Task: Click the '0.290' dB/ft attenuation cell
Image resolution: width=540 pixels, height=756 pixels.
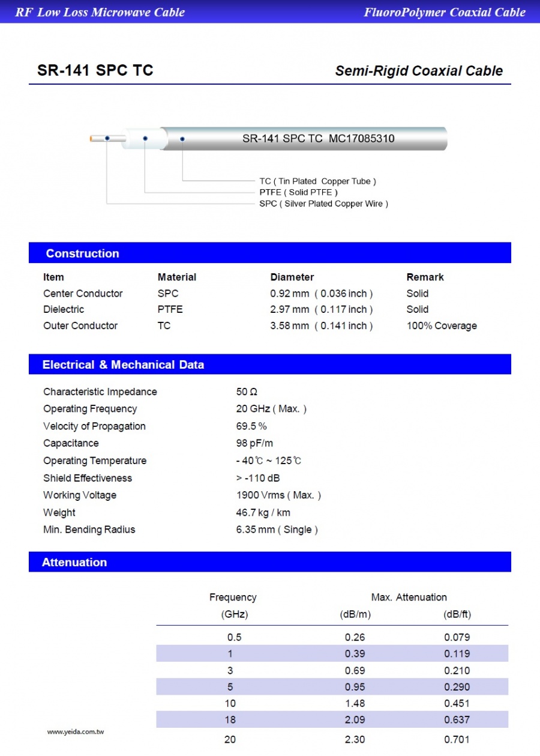Action: point(457,686)
